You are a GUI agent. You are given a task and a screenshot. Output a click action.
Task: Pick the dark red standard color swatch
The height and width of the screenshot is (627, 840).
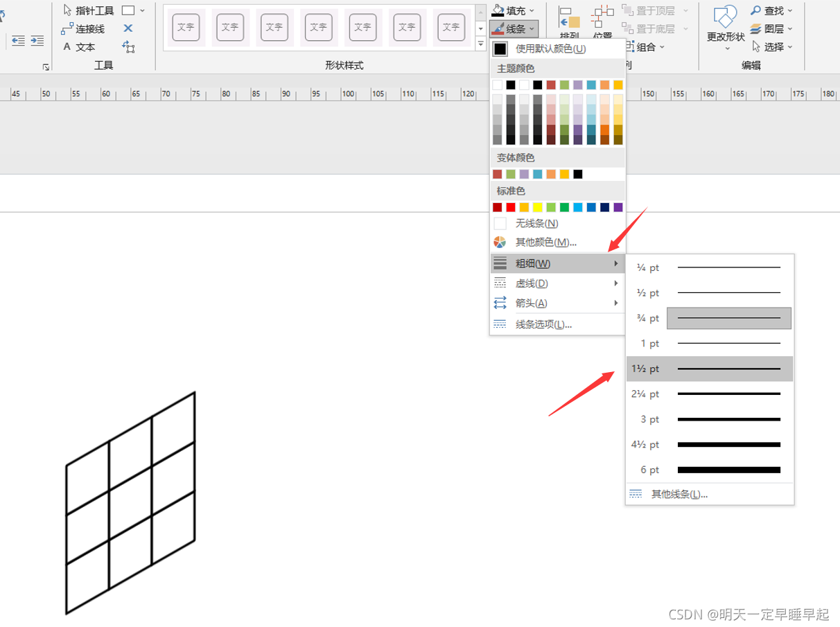[497, 207]
